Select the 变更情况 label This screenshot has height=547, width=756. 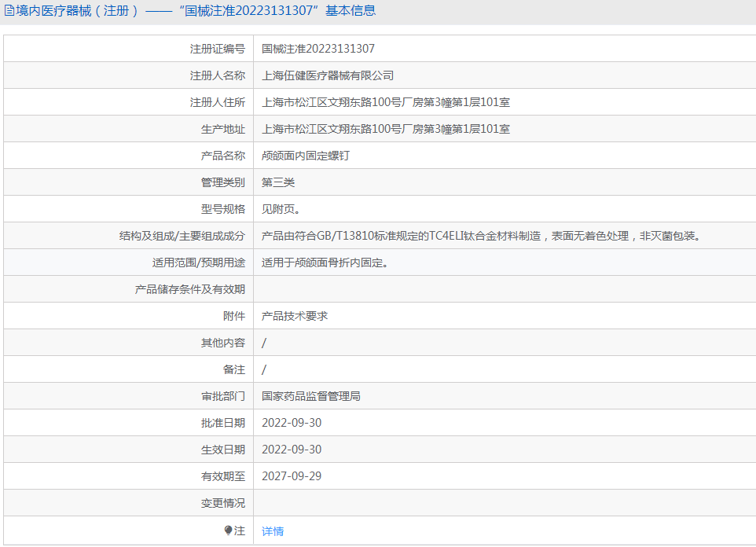pos(222,503)
